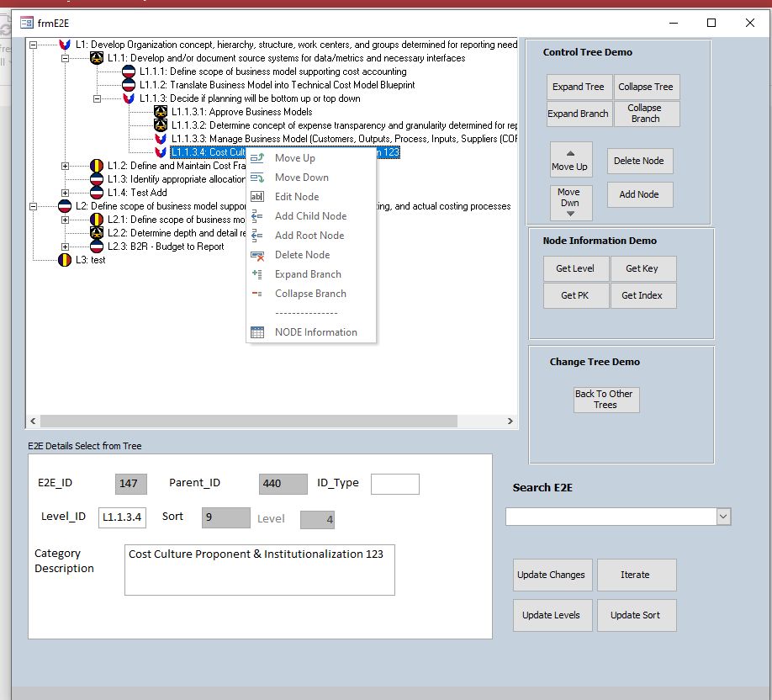This screenshot has width=772, height=700.
Task: Click the Collapse Tree button
Action: click(x=647, y=87)
